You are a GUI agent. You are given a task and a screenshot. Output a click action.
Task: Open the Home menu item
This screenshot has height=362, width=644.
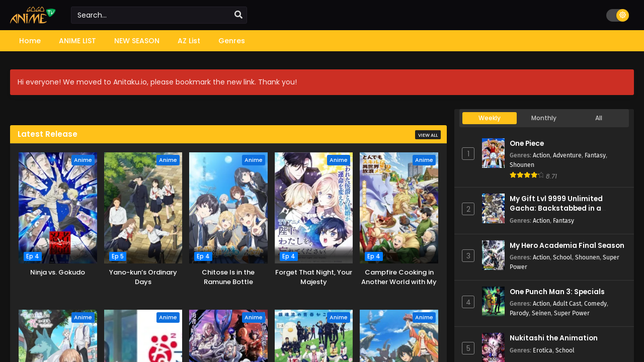pyautogui.click(x=30, y=41)
